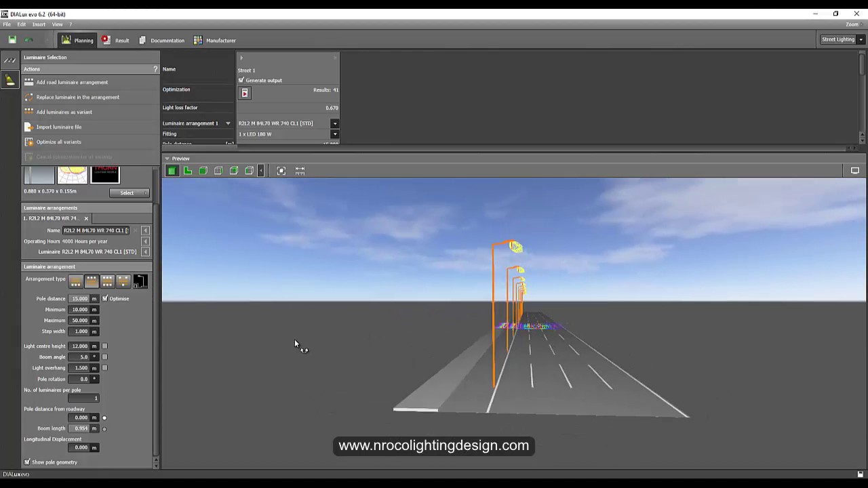Click the arrangement Name input field

[96, 230]
